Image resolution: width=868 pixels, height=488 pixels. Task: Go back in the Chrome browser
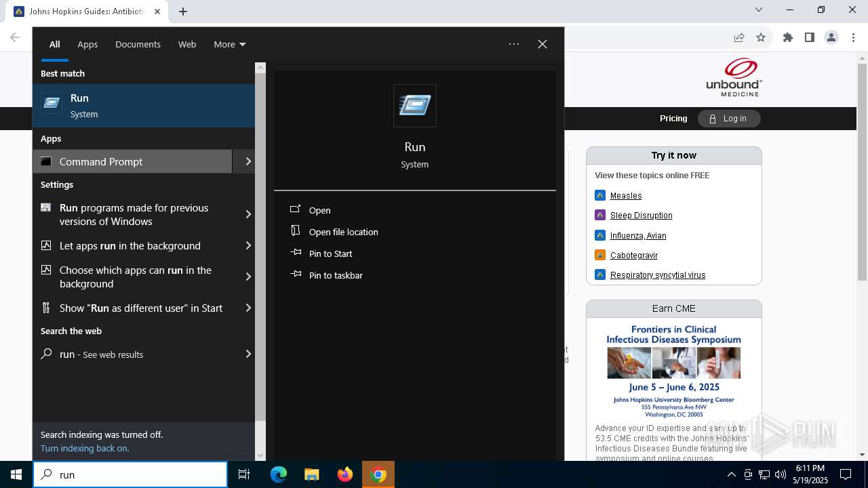(x=15, y=37)
